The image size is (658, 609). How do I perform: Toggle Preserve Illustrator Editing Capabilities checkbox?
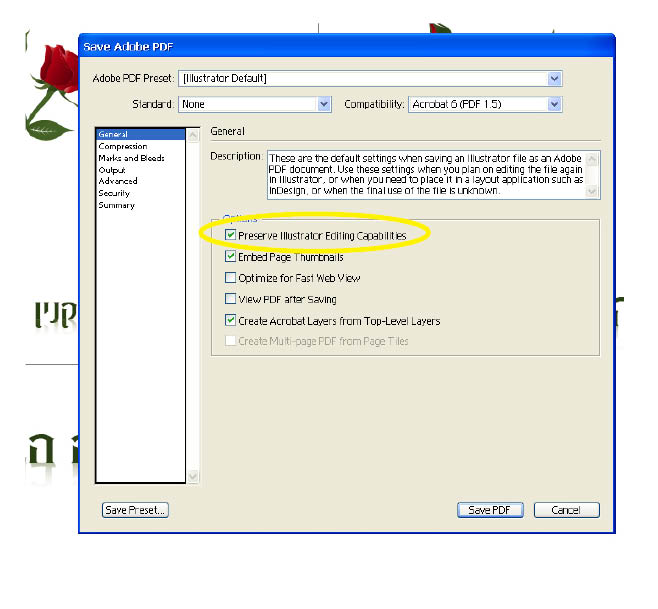tap(230, 235)
